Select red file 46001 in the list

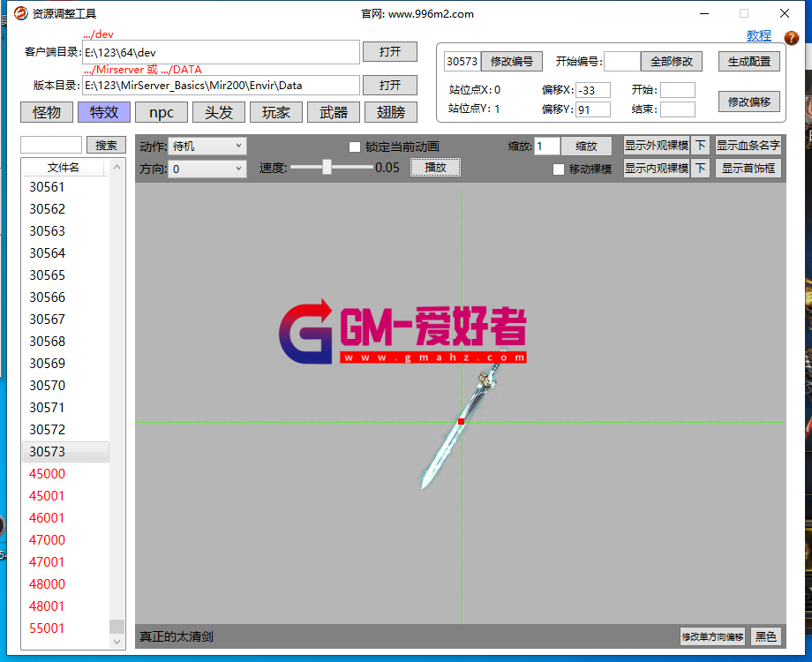[65, 518]
